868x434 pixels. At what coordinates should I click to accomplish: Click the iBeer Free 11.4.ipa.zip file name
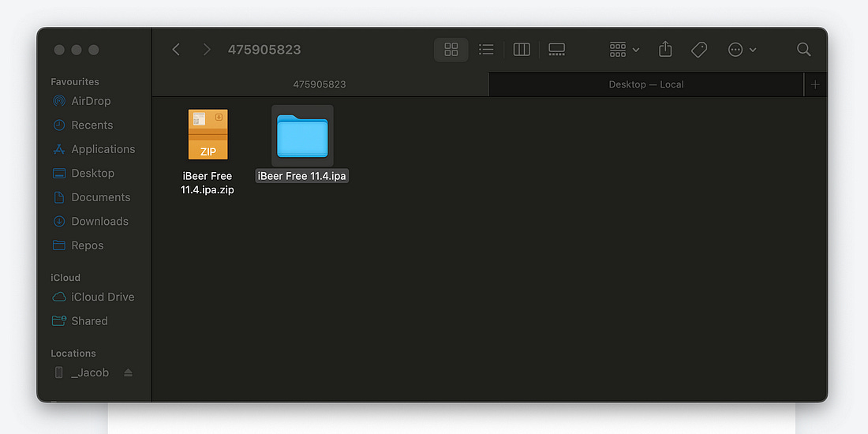point(208,183)
